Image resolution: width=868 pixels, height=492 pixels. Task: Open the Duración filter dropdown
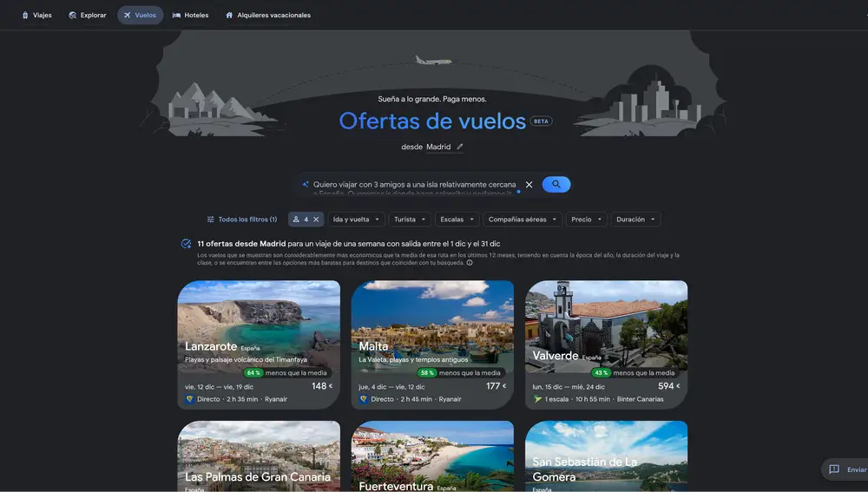pyautogui.click(x=635, y=220)
